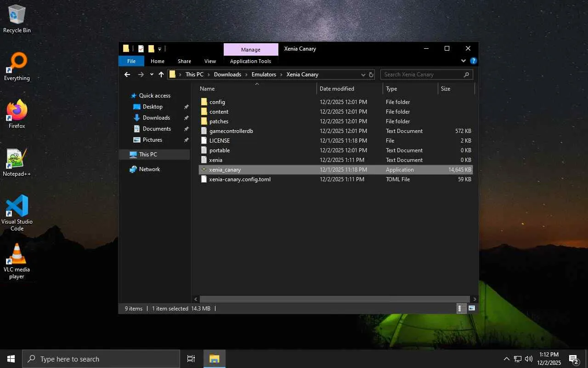Expand the chevron after Emulators in the breadcrumb

point(281,75)
